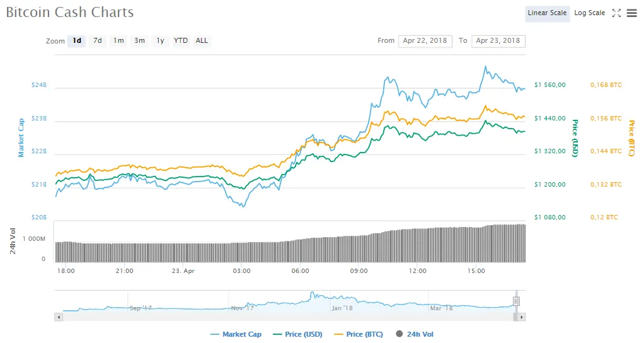Viewport: 644px width, 343px height.
Task: Toggle Market Cap series in legend
Action: pos(236,334)
